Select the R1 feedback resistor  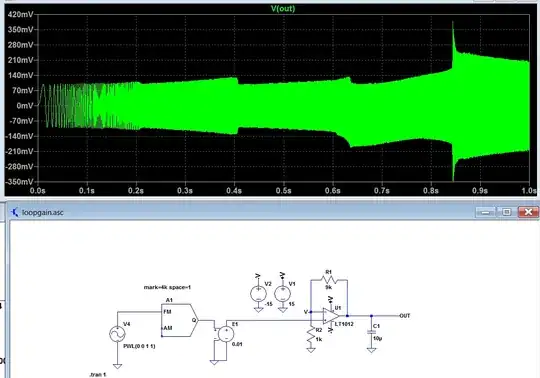click(x=329, y=280)
